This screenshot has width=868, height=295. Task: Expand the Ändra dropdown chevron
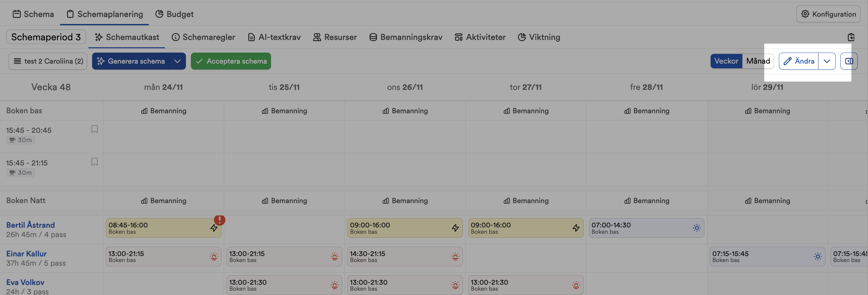(827, 61)
